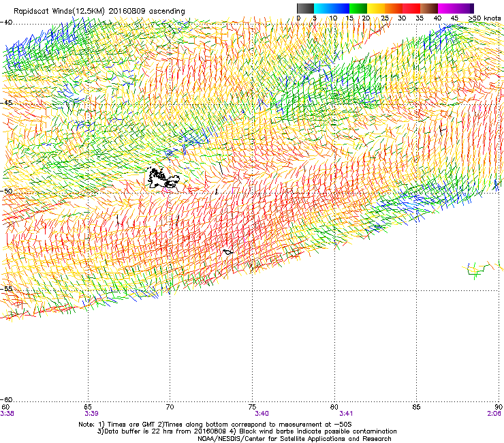The width and height of the screenshot is (504, 443).
Task: Click the '-50' latitude label
Action: coord(6,191)
